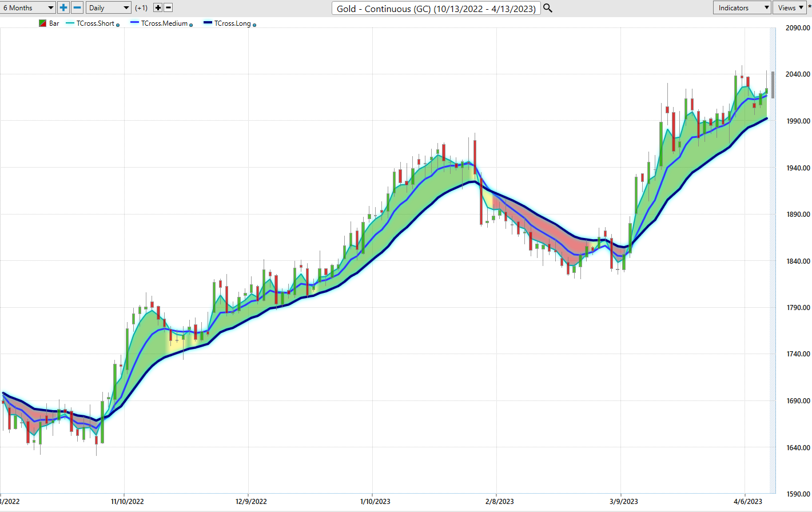Open the 6 Months time range dropdown
The image size is (812, 512).
pos(27,7)
